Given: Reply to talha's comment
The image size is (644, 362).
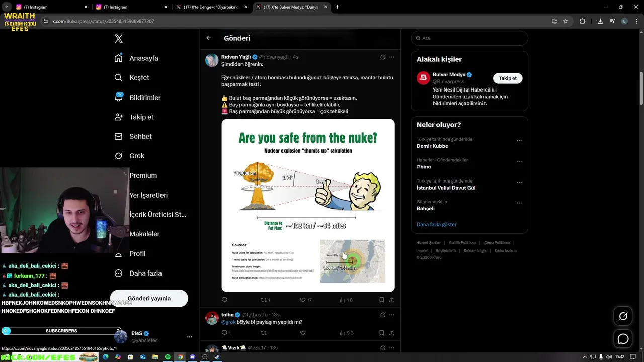Looking at the screenshot, I should coord(226,333).
